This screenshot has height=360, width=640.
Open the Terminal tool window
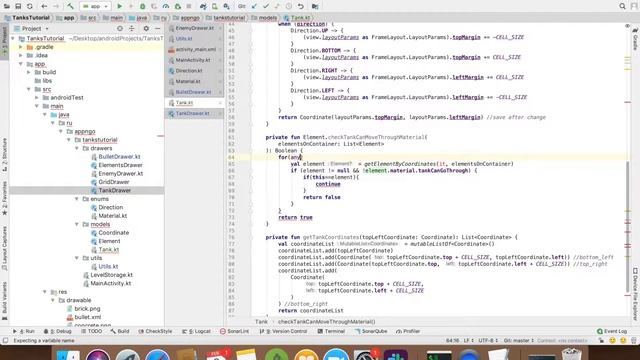point(331,331)
